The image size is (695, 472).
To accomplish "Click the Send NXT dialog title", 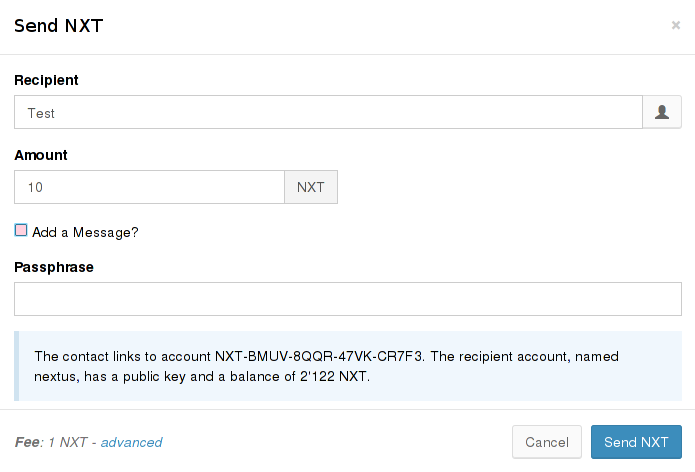I will [x=59, y=26].
